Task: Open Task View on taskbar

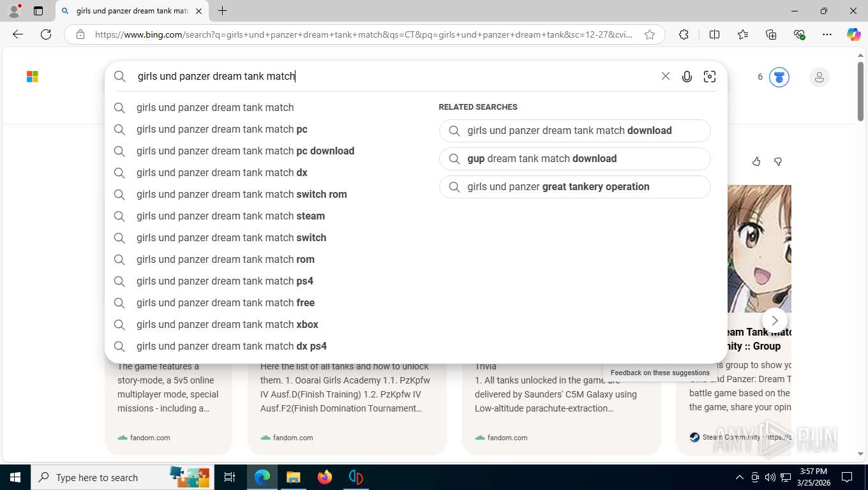Action: [230, 477]
